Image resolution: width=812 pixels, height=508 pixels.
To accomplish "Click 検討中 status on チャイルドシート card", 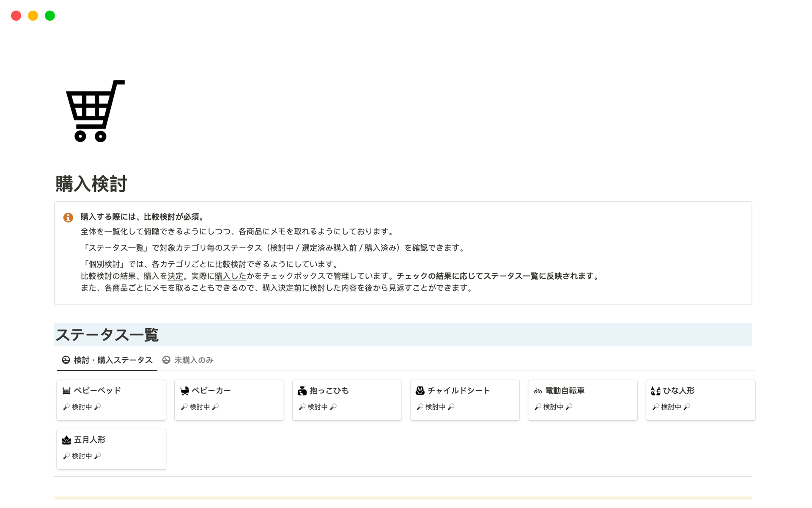I will tap(435, 407).
